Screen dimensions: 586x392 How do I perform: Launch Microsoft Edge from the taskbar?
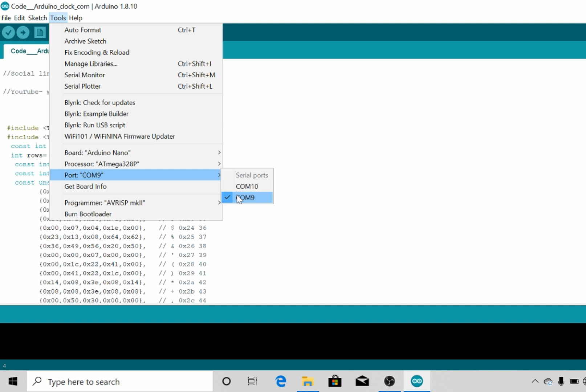[x=280, y=381]
